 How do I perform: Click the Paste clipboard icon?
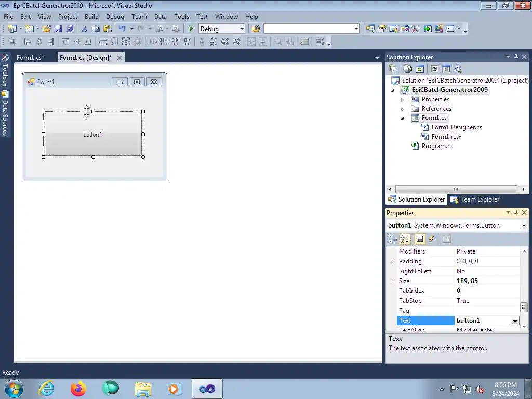click(108, 29)
